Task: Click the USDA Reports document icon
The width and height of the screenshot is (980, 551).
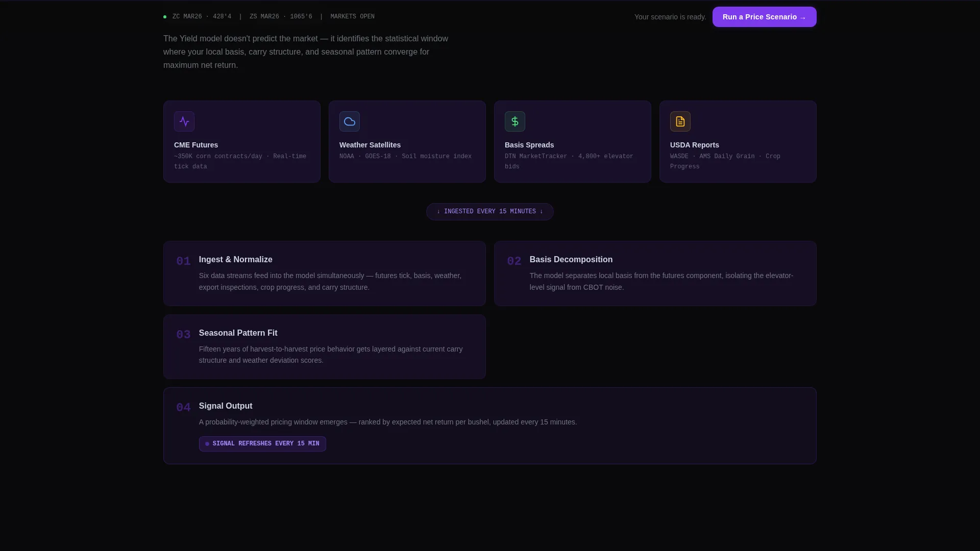Action: click(680, 121)
